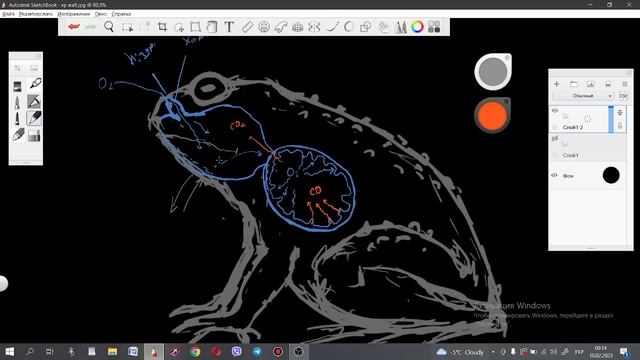640x360 pixels.
Task: Select the Crop tool
Action: (x=162, y=27)
